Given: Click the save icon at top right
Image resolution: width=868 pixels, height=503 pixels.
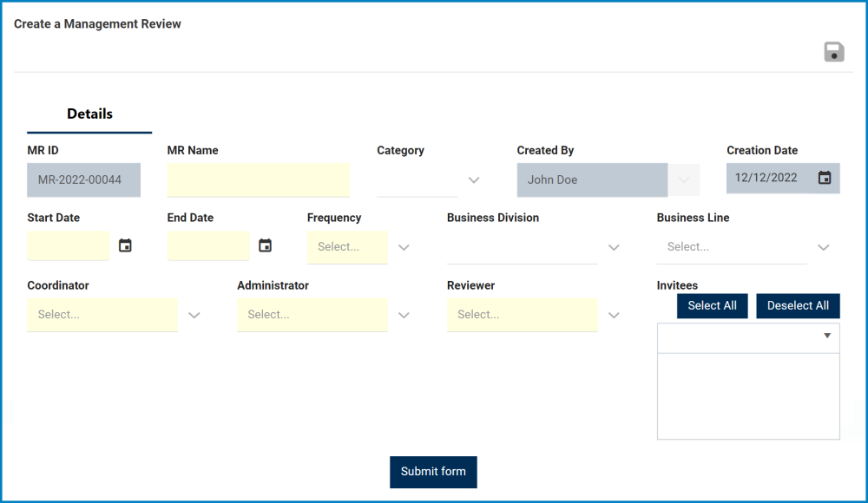Looking at the screenshot, I should tap(833, 51).
